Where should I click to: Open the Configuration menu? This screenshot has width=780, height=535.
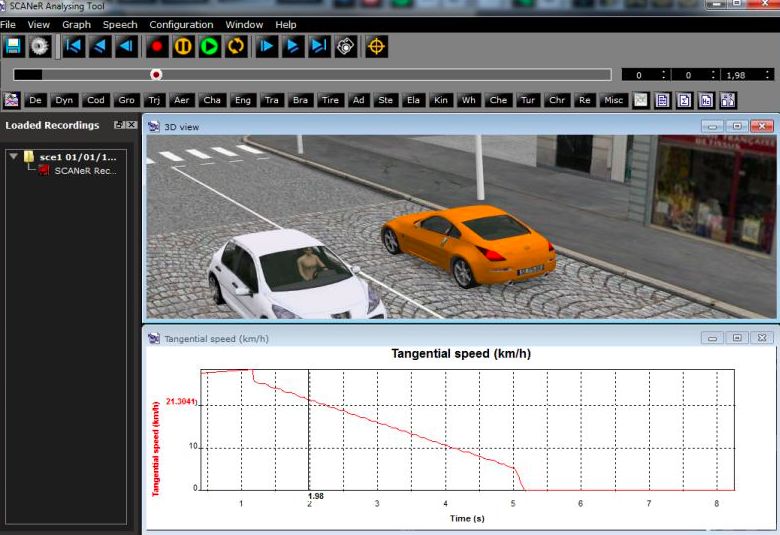[x=181, y=24]
